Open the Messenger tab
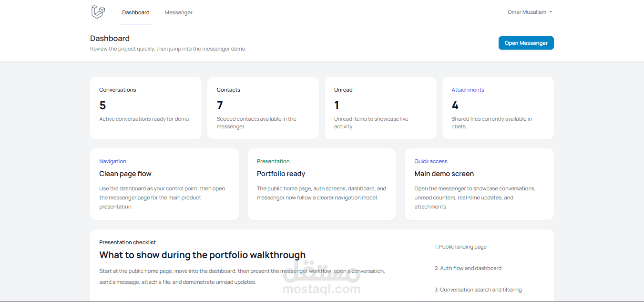The height and width of the screenshot is (302, 644). pos(179,12)
